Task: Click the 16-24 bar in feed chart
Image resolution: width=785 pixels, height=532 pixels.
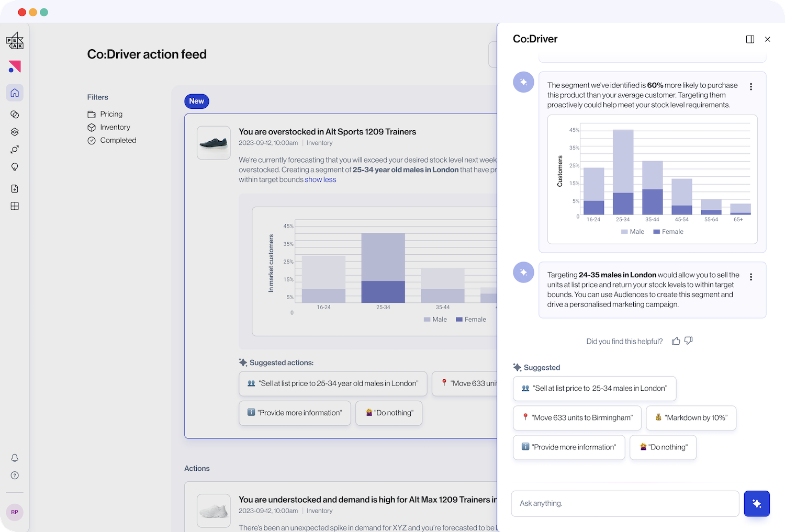Action: point(323,279)
